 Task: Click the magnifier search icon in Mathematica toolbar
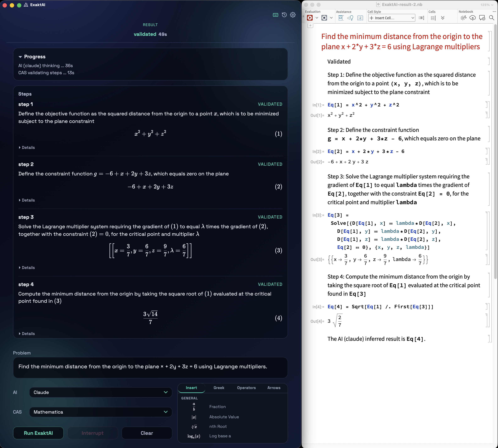point(491,18)
